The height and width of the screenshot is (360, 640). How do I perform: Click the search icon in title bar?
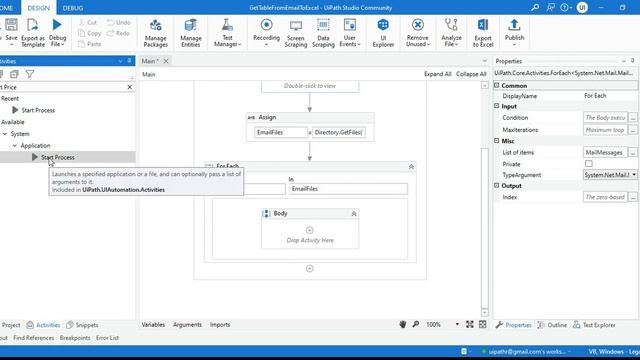point(535,7)
